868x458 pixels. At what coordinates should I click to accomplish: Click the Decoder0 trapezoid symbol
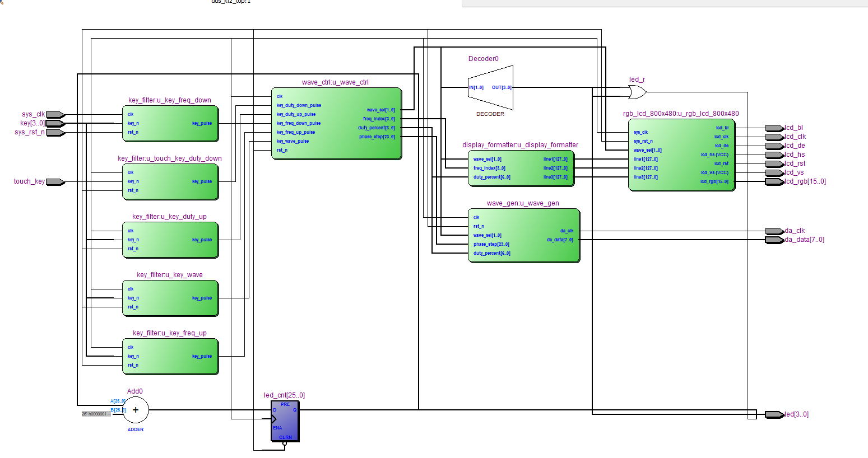tap(490, 87)
